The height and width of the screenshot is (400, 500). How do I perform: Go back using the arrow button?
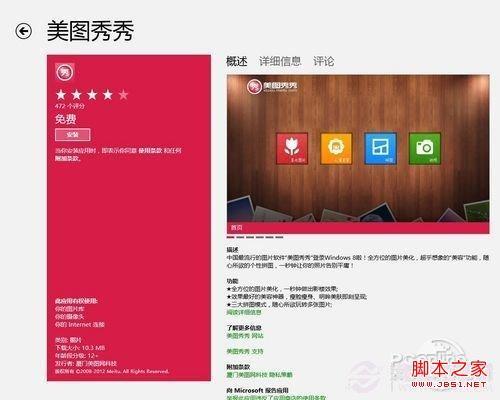(24, 31)
